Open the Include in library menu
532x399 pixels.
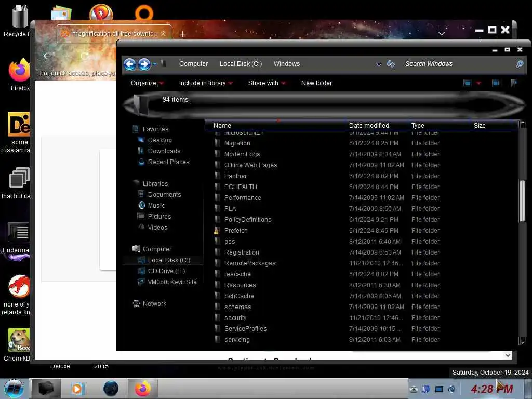(206, 83)
